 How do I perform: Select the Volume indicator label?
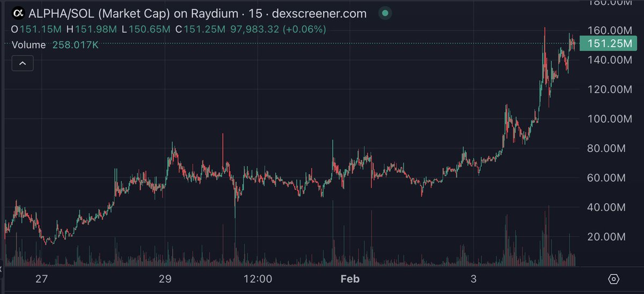pos(29,46)
